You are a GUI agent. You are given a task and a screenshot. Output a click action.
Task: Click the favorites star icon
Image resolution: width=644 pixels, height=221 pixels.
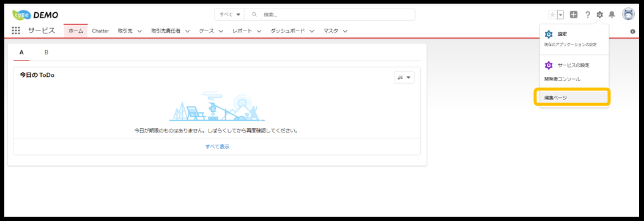point(552,15)
